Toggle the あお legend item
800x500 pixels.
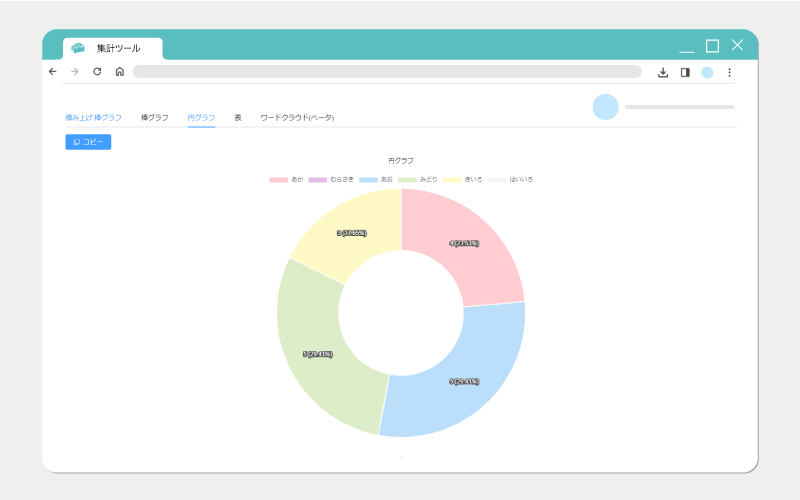[x=376, y=180]
